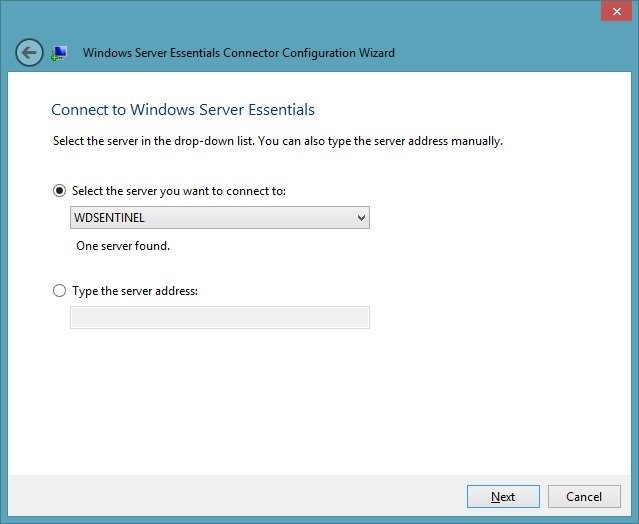Screen dimensions: 639x524
Task: Click the 'Select the server you want to connect to' label
Action: pyautogui.click(x=179, y=191)
